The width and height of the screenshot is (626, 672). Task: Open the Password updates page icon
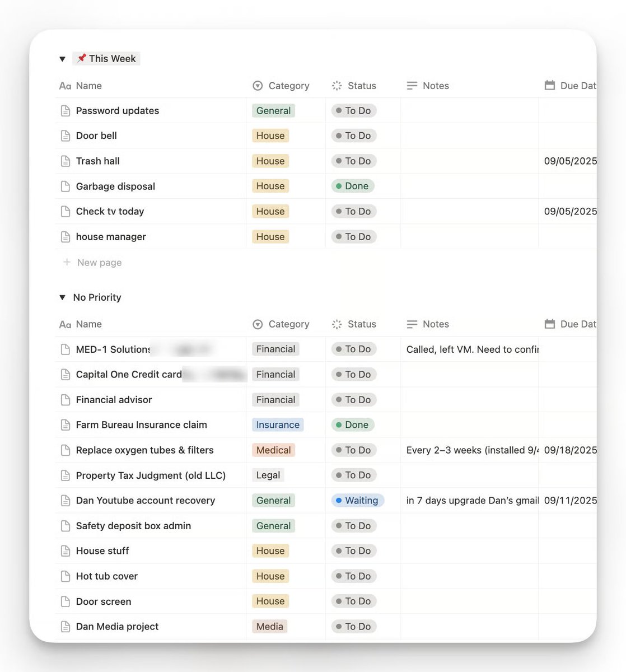tap(66, 111)
